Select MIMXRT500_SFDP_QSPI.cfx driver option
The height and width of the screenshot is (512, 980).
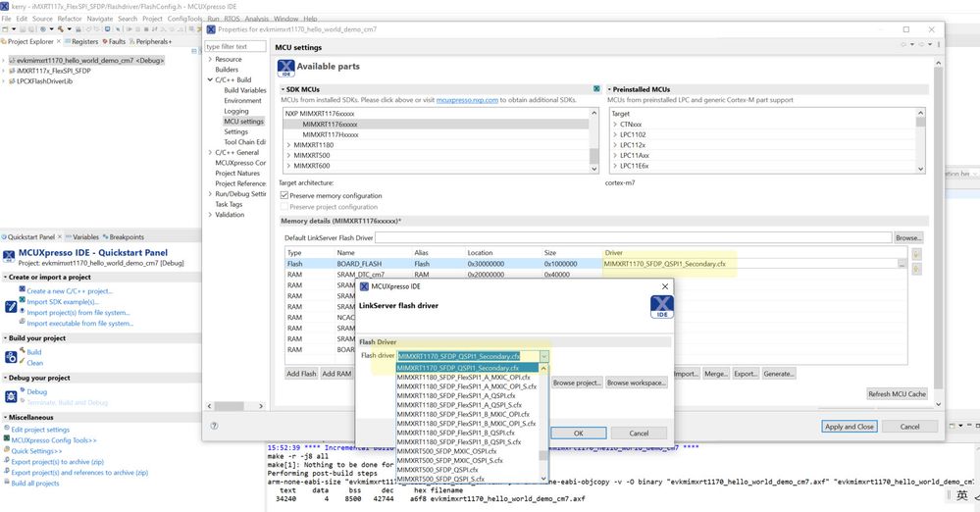tap(438, 470)
